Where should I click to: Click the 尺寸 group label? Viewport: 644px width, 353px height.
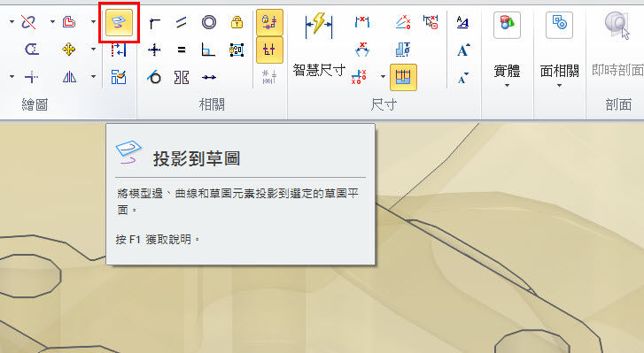pos(384,105)
